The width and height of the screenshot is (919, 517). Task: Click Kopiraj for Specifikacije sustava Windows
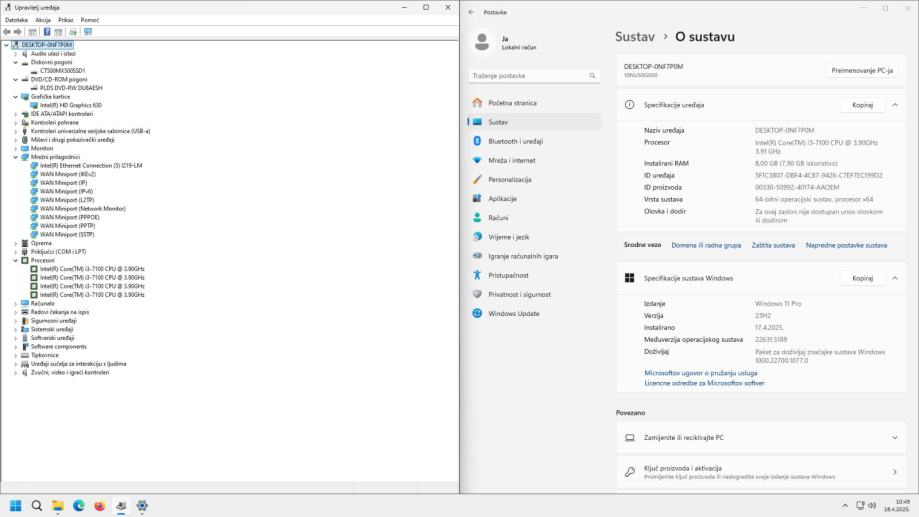click(x=862, y=278)
